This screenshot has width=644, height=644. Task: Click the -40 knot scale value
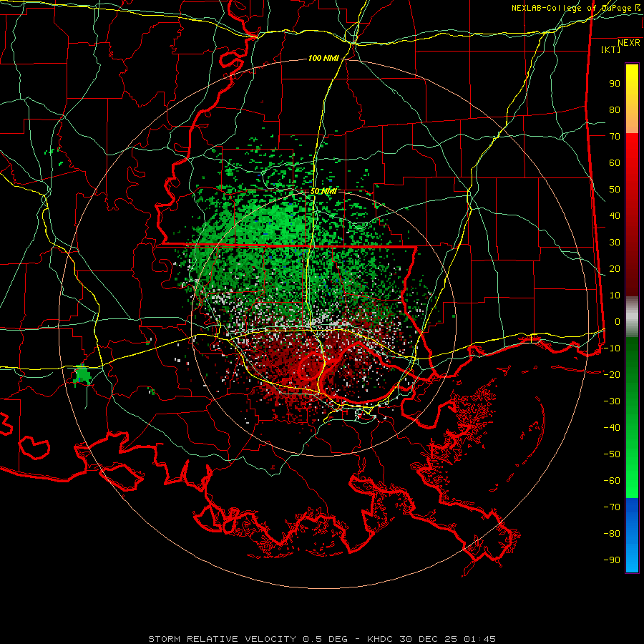tap(612, 428)
